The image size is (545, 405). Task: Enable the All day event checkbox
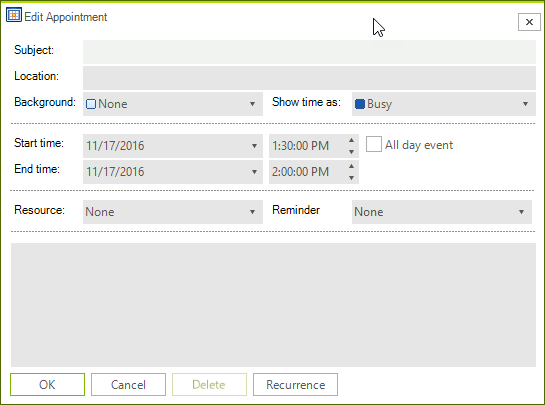374,144
